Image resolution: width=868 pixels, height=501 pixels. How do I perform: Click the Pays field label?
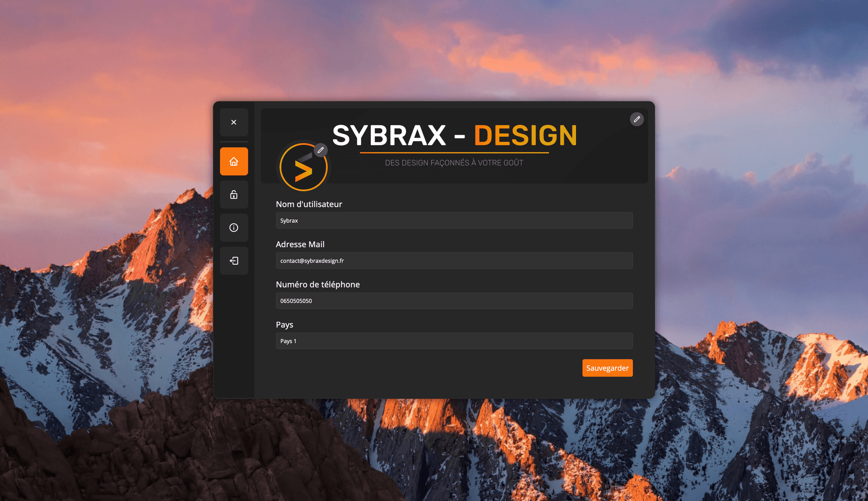[284, 325]
